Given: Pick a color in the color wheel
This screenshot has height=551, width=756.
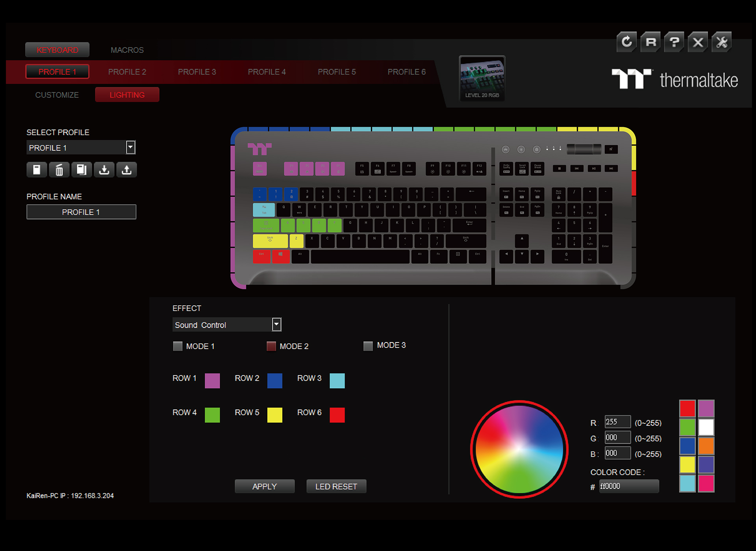Looking at the screenshot, I should point(519,449).
